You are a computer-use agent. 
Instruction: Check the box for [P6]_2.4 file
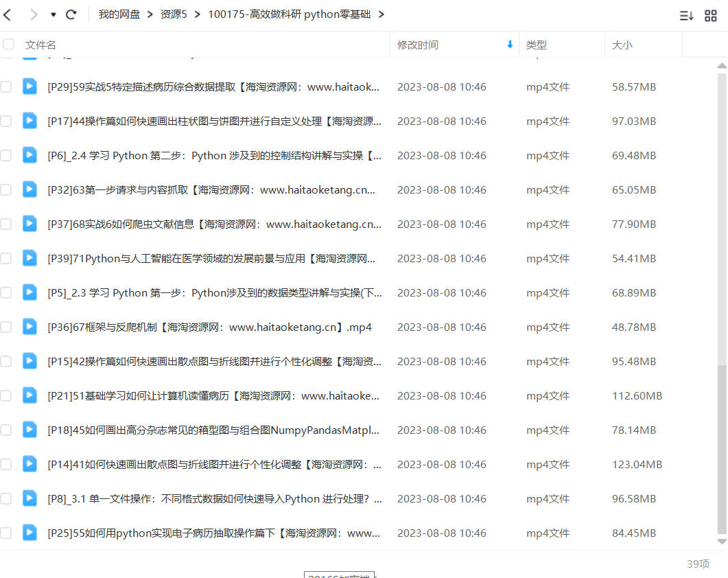click(5, 156)
